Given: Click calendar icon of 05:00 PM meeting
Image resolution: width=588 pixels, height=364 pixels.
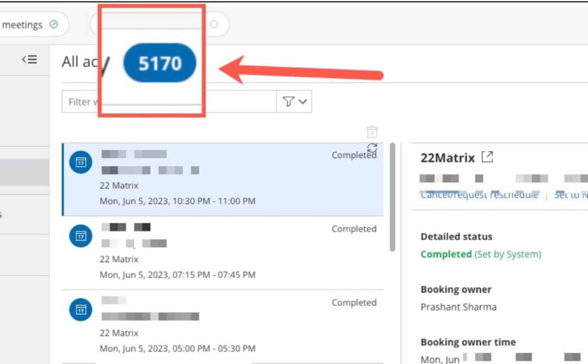Looking at the screenshot, I should click(x=81, y=309).
